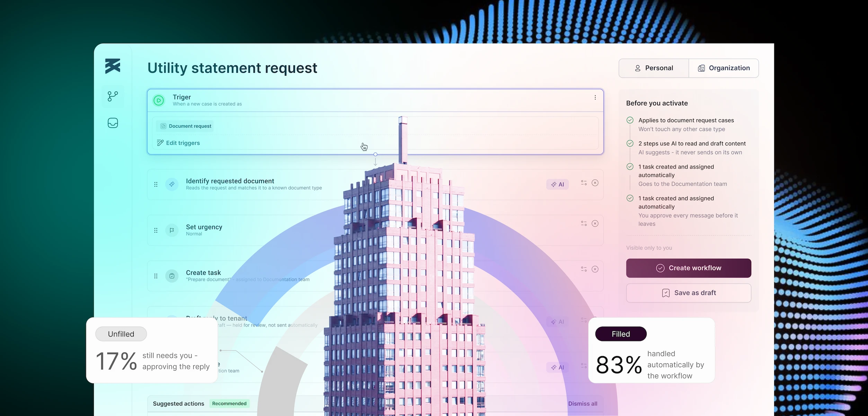This screenshot has width=868, height=416.
Task: Click the Suggested actions heading
Action: pos(178,404)
